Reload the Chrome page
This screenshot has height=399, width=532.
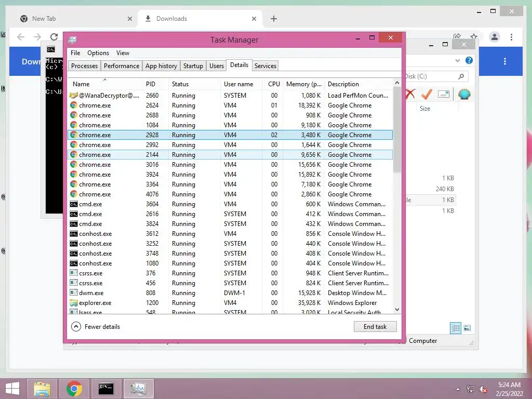coord(54,37)
